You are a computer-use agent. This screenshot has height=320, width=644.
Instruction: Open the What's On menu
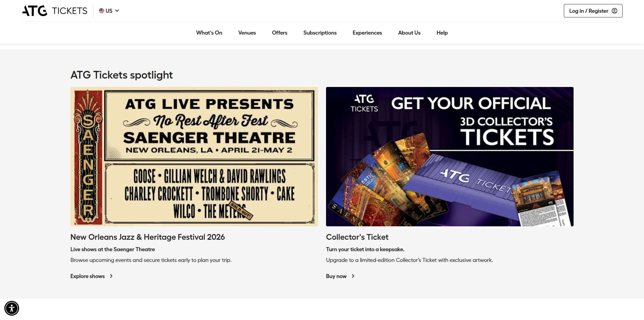pos(209,33)
